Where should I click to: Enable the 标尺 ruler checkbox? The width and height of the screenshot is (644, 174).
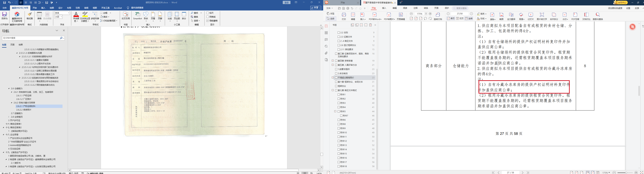[x=208, y=13]
